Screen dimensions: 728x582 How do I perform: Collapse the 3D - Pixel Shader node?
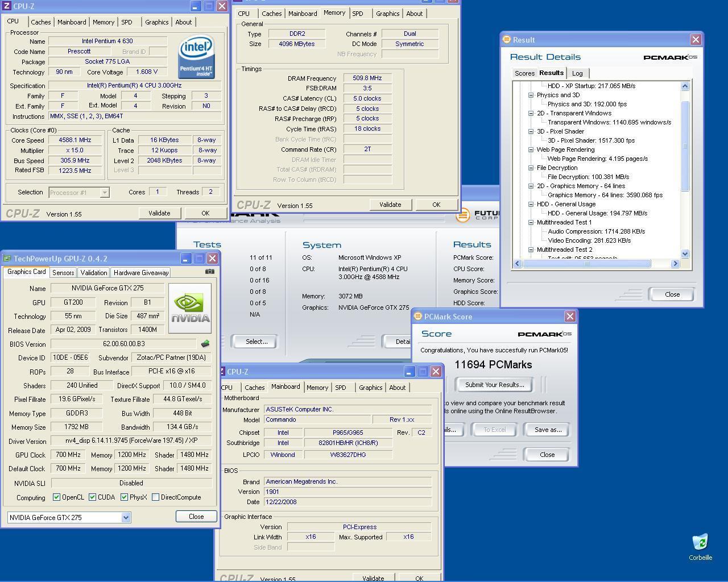pos(531,131)
